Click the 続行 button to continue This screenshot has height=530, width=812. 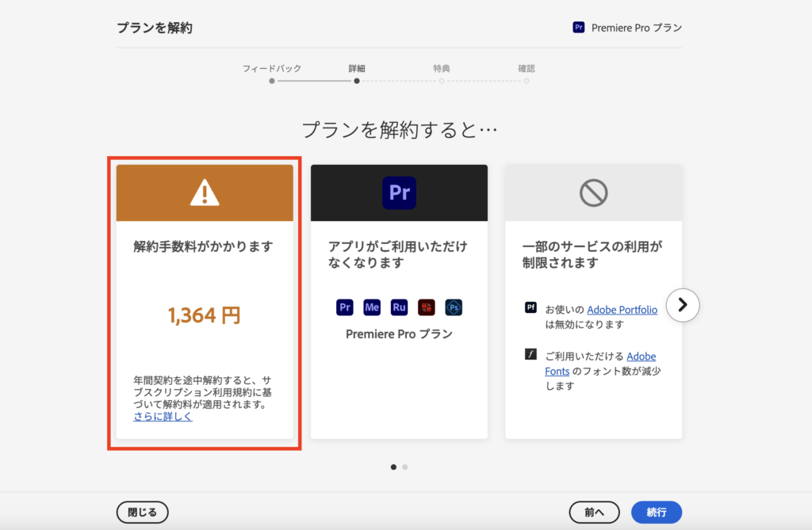coord(656,512)
